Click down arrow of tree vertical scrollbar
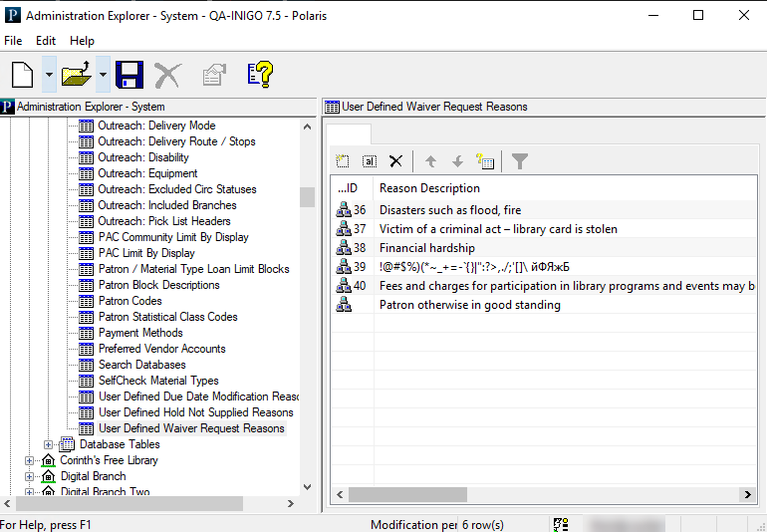This screenshot has width=767, height=532. pos(307,487)
